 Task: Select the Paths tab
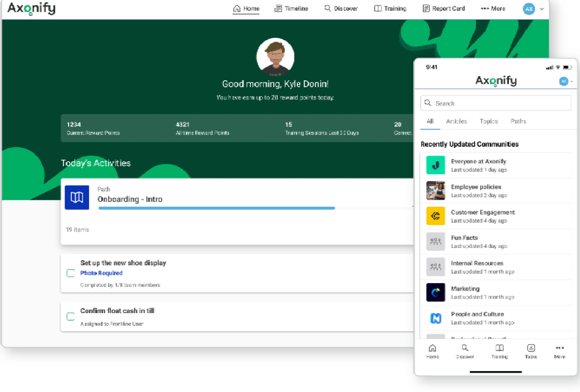click(x=518, y=121)
